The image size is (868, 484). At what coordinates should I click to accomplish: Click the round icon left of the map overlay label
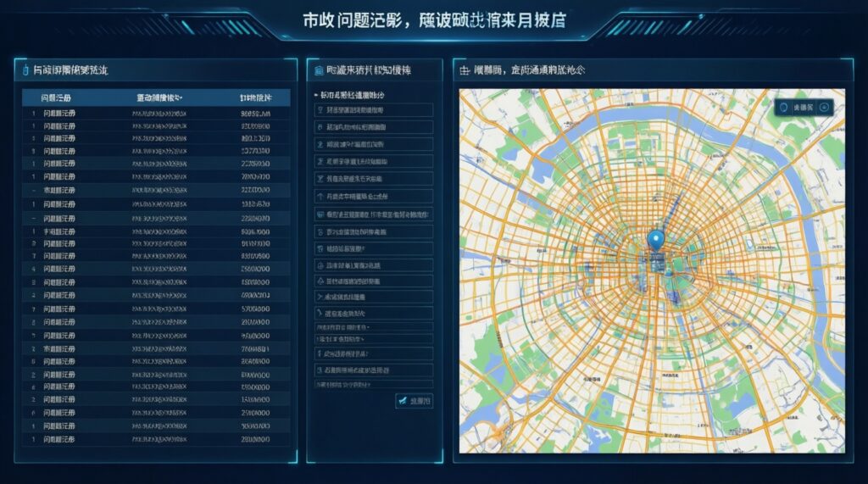[784, 108]
